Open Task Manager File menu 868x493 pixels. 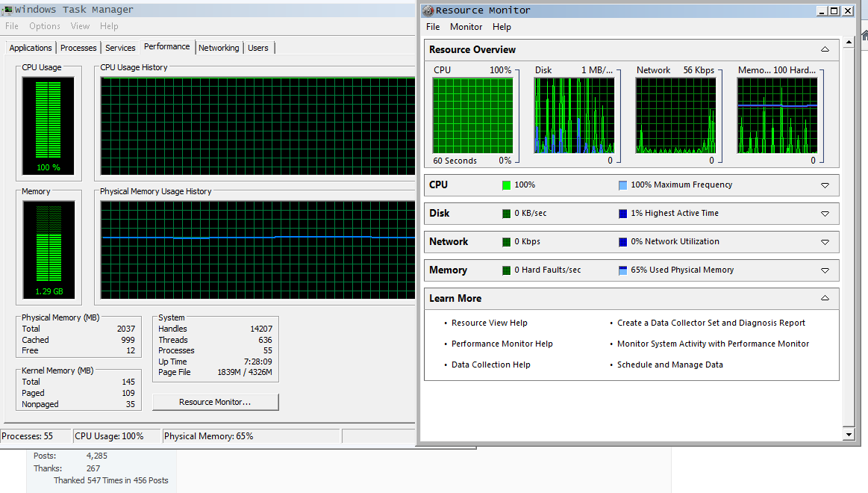point(12,26)
